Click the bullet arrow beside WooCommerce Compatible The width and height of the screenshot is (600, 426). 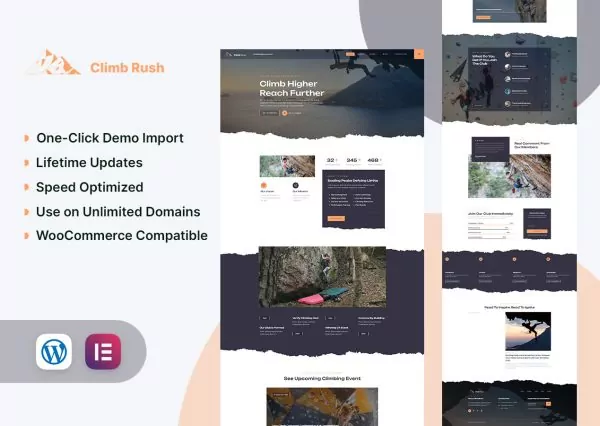click(x=27, y=235)
